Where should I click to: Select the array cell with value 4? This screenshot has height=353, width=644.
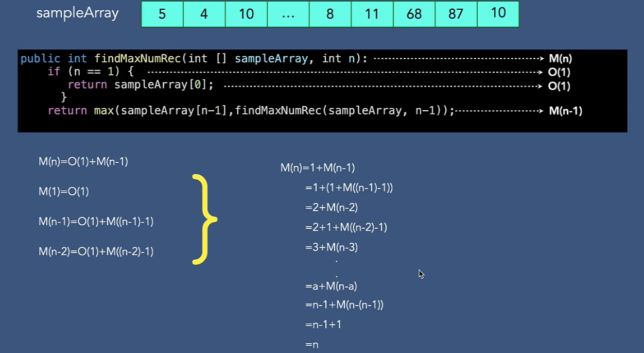pyautogui.click(x=204, y=14)
